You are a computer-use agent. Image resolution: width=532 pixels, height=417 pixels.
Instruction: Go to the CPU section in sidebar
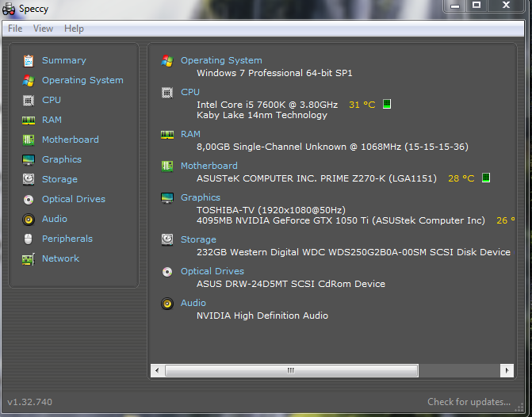(x=52, y=100)
